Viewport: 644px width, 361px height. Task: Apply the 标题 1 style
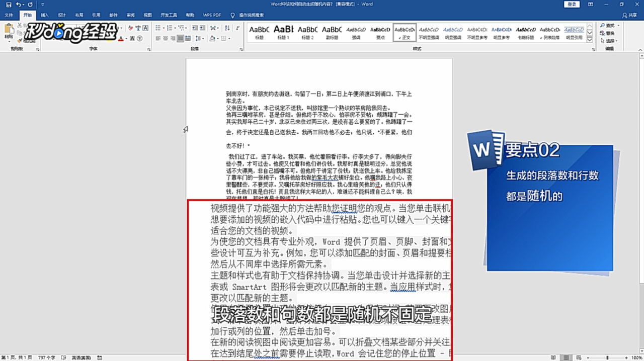[283, 32]
